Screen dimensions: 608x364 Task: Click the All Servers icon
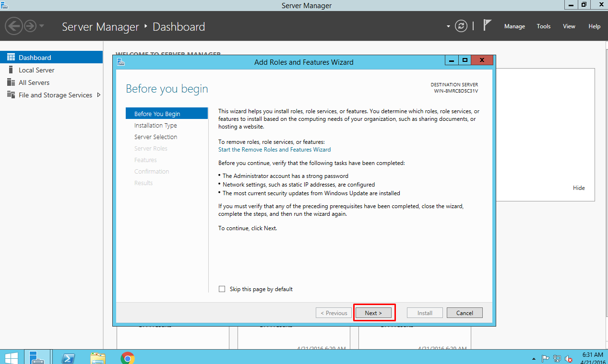click(11, 82)
